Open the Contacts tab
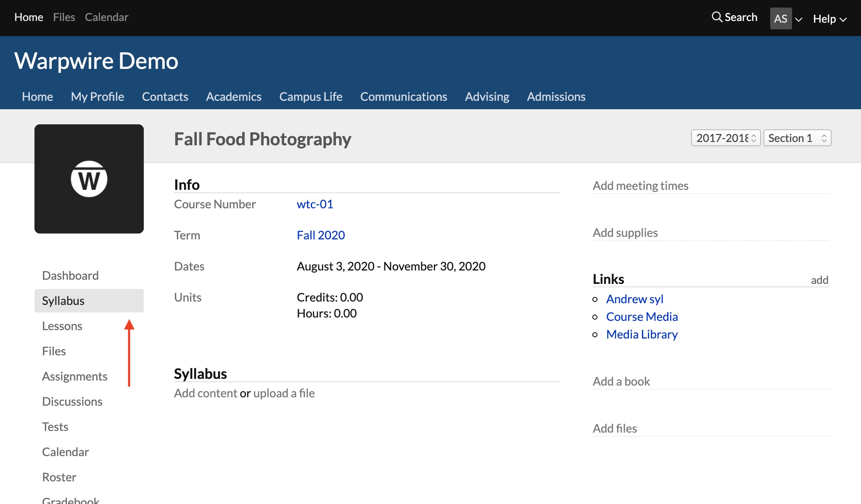 coord(165,97)
